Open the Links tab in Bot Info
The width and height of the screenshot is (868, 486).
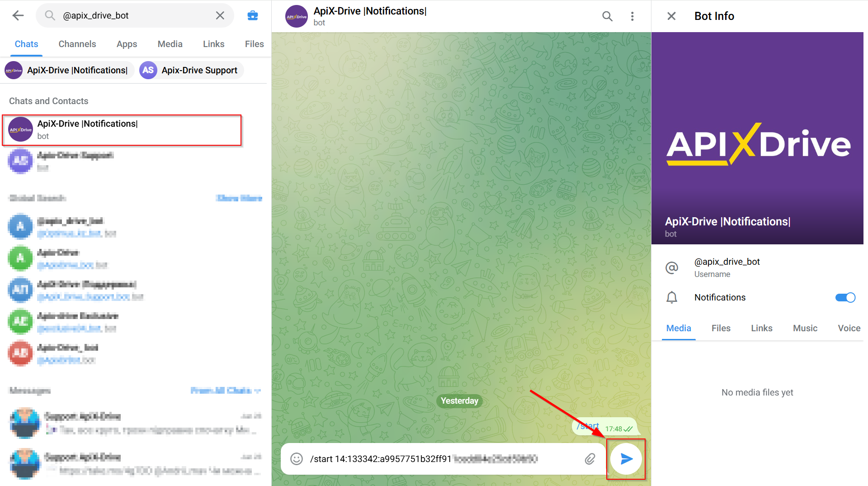(761, 328)
